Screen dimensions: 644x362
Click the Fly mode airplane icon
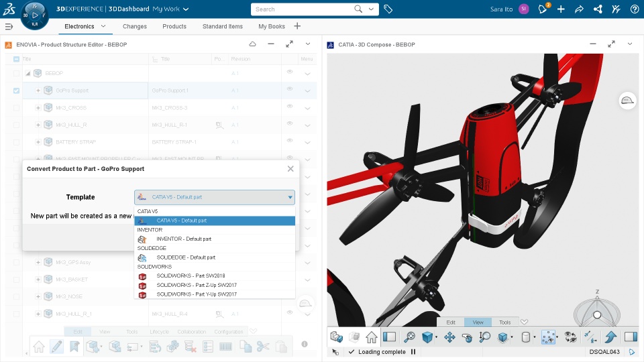[590, 337]
